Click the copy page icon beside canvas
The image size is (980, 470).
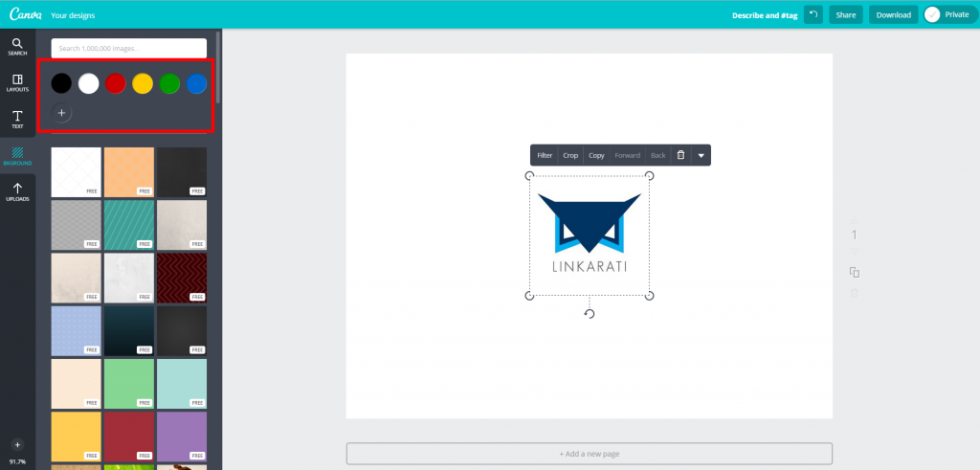pyautogui.click(x=855, y=272)
